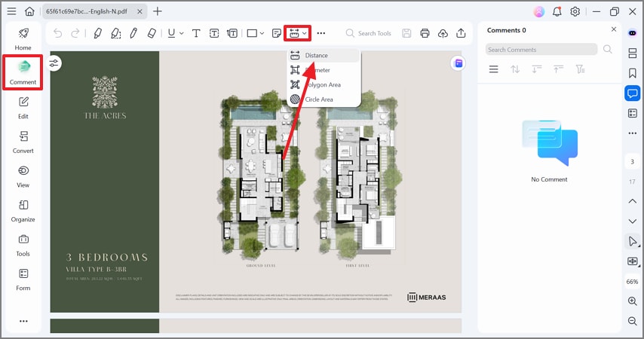Open comments list view options
644x339 pixels.
[494, 69]
